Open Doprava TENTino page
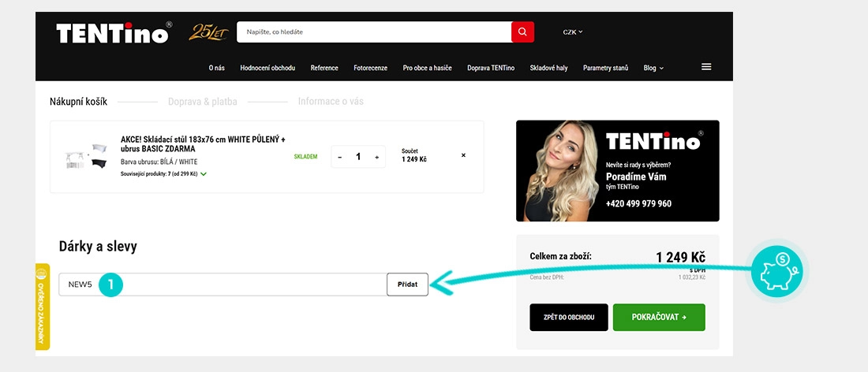 491,68
